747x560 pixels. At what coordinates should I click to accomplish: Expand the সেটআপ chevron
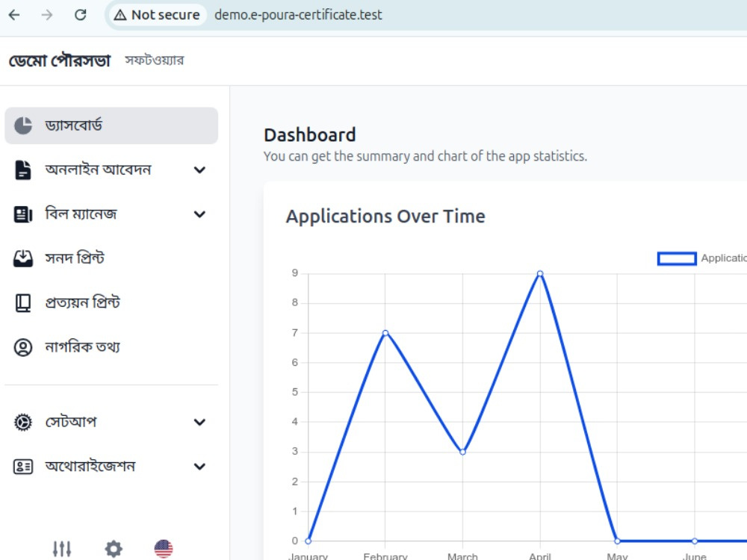tap(199, 422)
